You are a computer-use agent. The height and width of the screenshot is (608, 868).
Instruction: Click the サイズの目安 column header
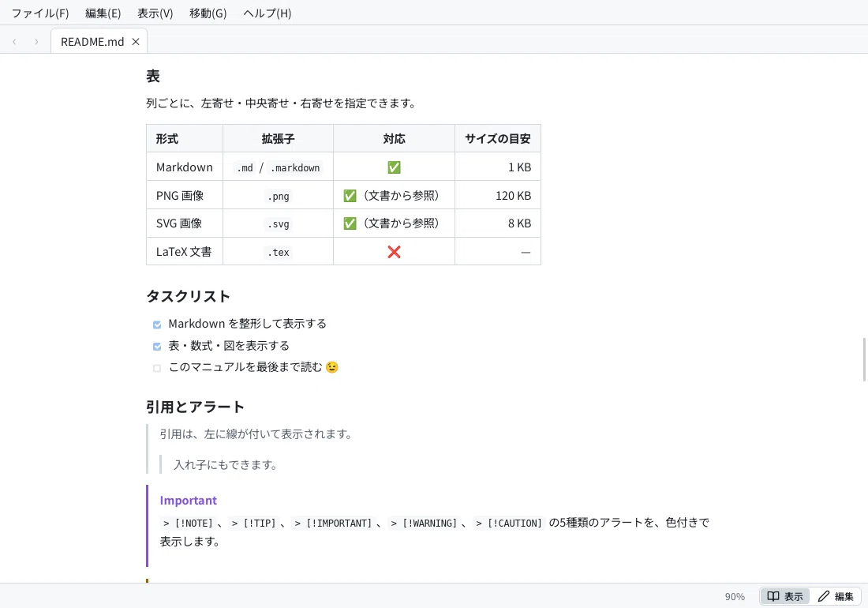(498, 138)
